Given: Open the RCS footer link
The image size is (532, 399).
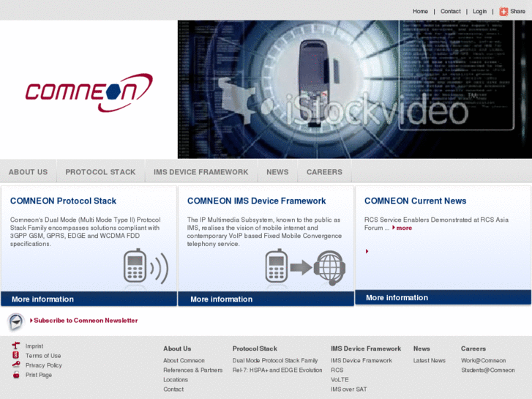Looking at the screenshot, I should [337, 370].
